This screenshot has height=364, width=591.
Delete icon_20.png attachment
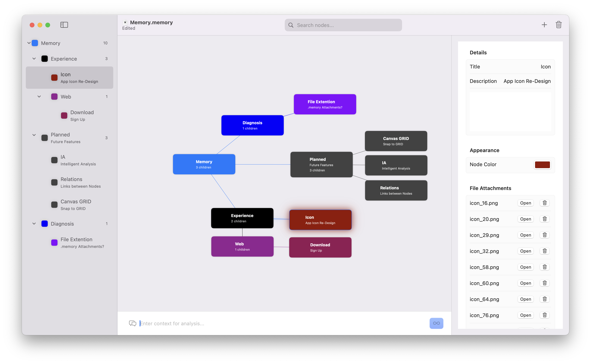[x=544, y=219]
